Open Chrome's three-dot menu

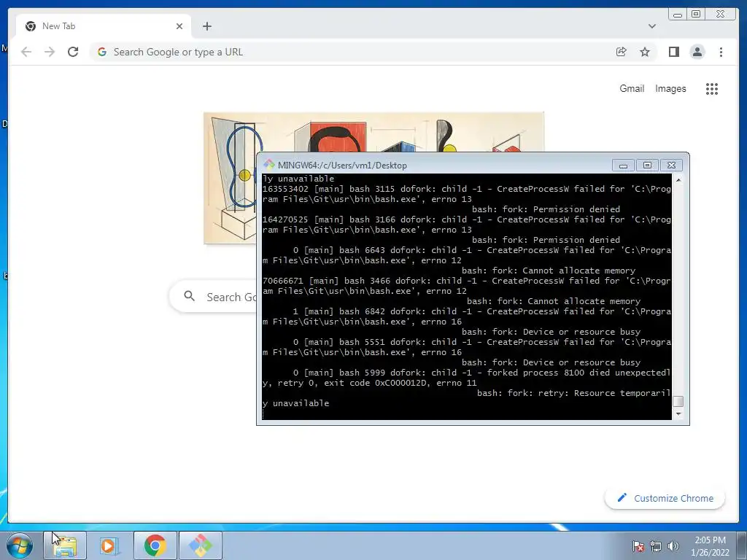coord(721,52)
